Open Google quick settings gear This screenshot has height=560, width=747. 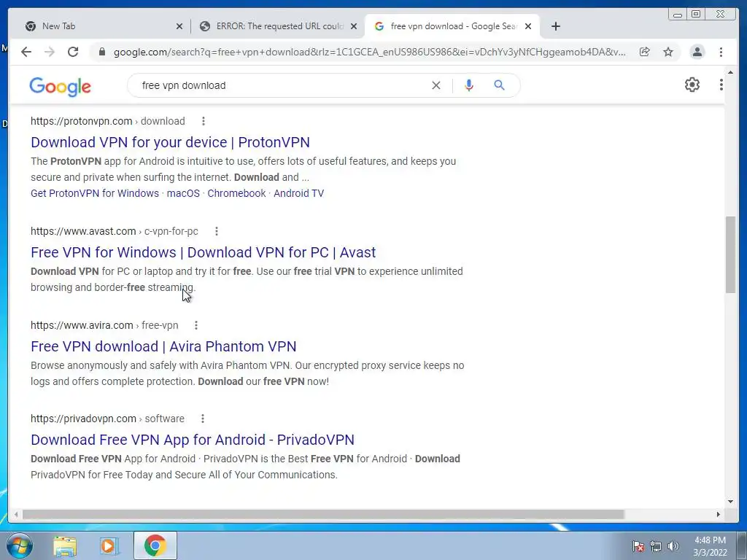pos(692,85)
